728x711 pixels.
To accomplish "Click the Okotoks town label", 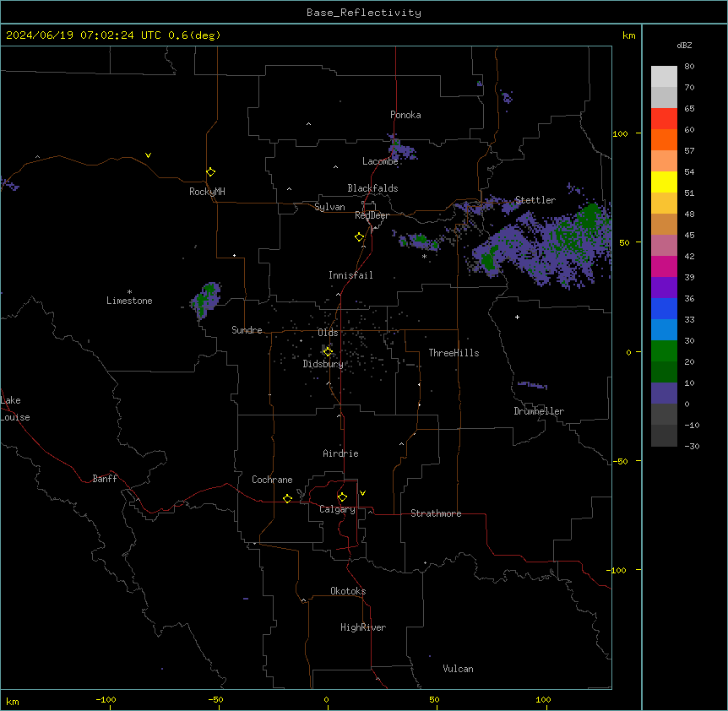I will pos(348,591).
